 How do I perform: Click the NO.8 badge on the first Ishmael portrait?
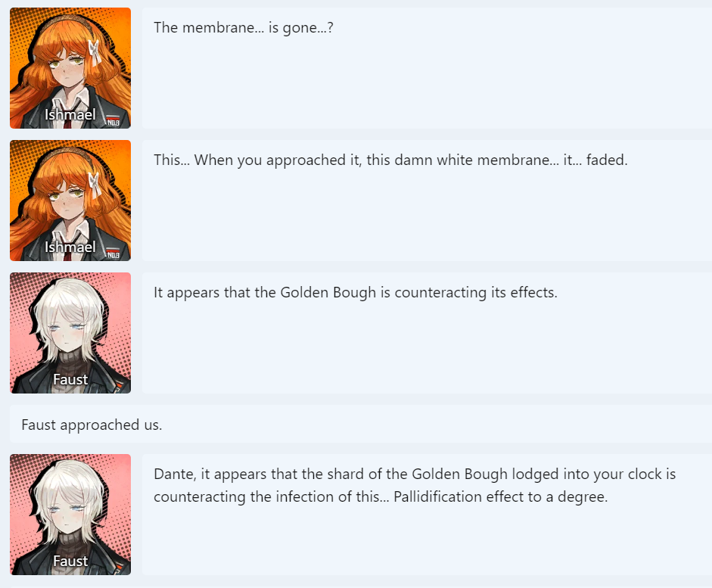113,122
